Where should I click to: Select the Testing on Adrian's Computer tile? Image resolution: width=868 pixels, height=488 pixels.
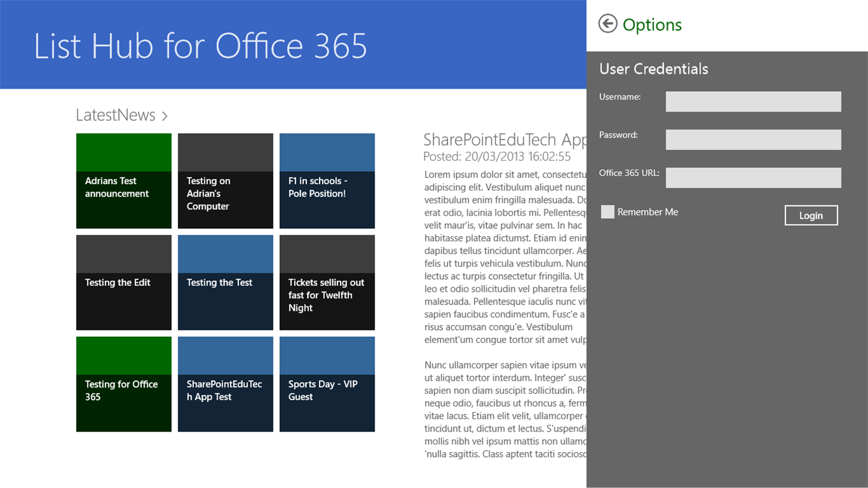pyautogui.click(x=225, y=180)
